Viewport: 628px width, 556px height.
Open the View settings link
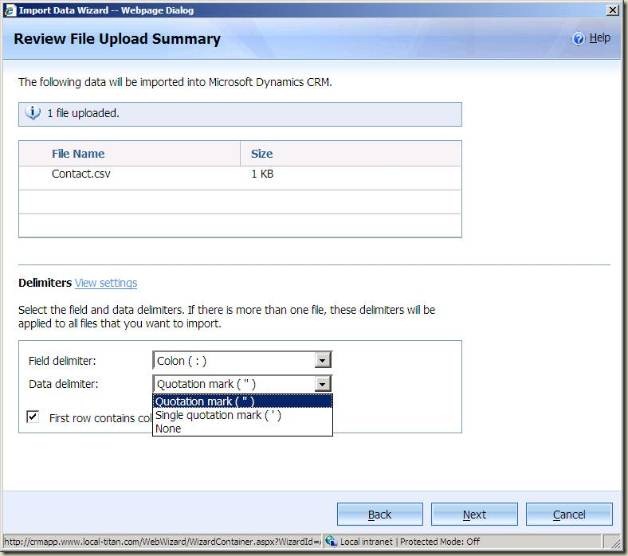106,283
